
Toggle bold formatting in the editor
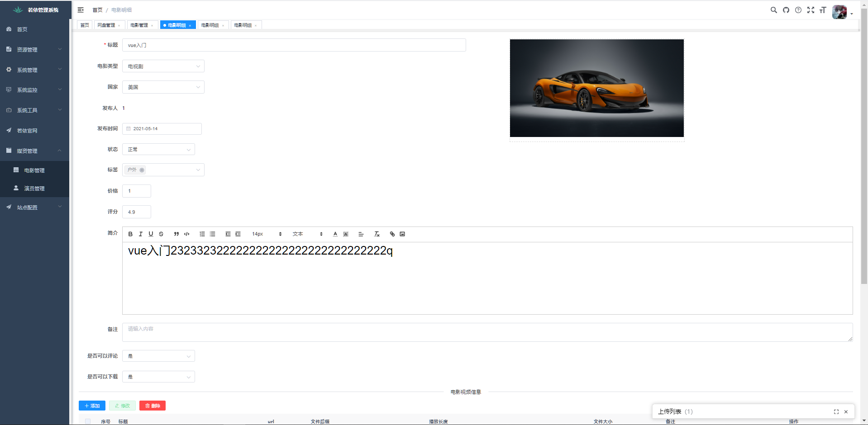(x=130, y=234)
